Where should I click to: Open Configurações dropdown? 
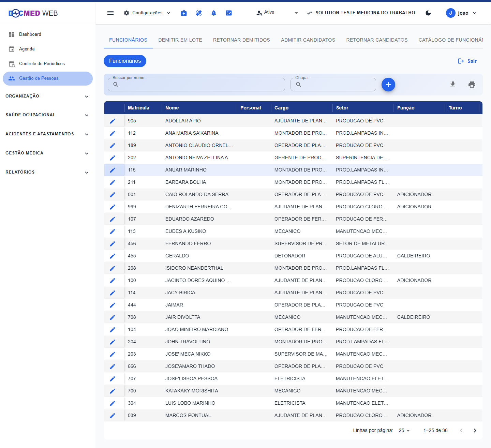pyautogui.click(x=147, y=13)
